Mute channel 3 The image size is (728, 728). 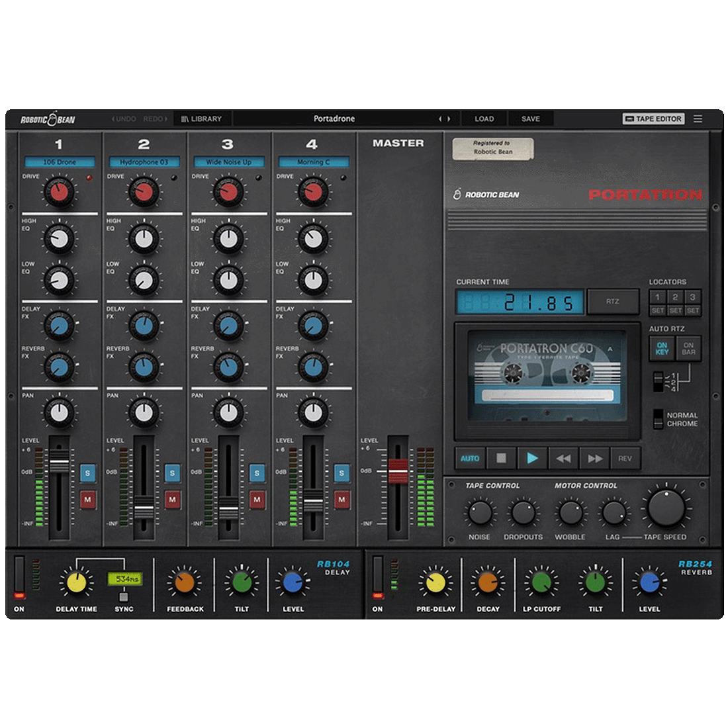point(257,500)
